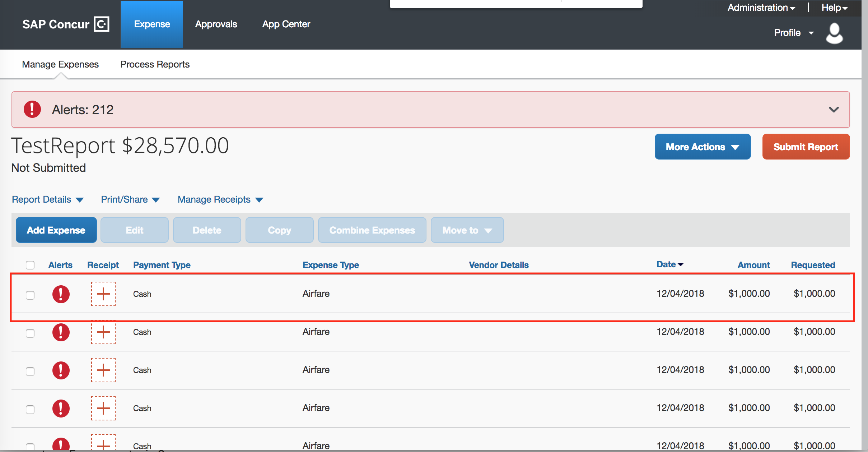Image resolution: width=868 pixels, height=452 pixels.
Task: Sort by Requested column header
Action: 813,265
